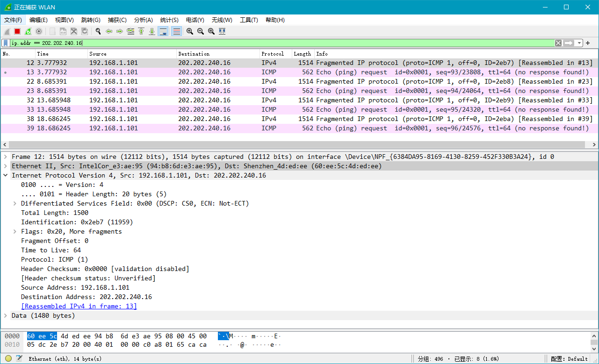599x364 pixels.
Task: Sort by the Info column header
Action: 456,54
